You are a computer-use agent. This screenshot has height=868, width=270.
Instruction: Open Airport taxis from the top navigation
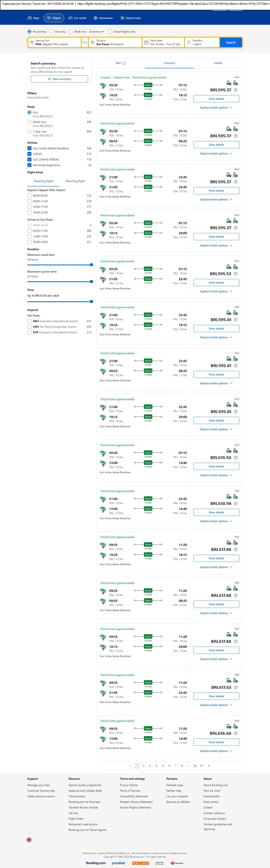click(131, 18)
